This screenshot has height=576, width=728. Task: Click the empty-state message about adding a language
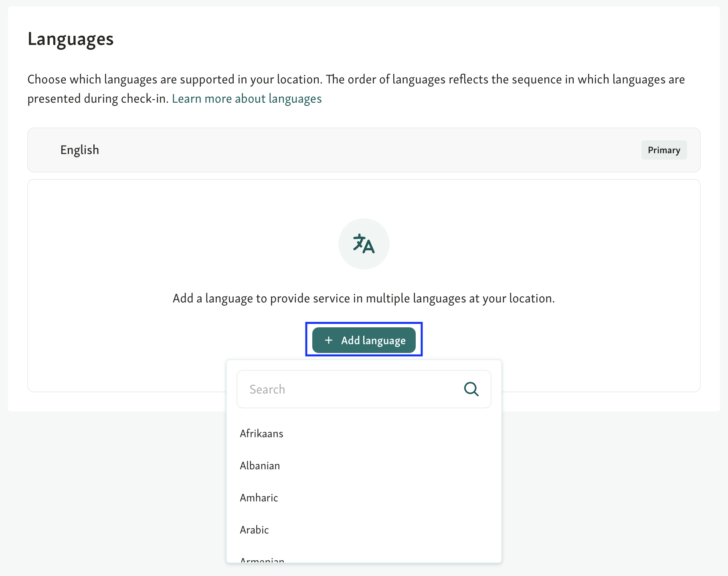[x=364, y=298]
